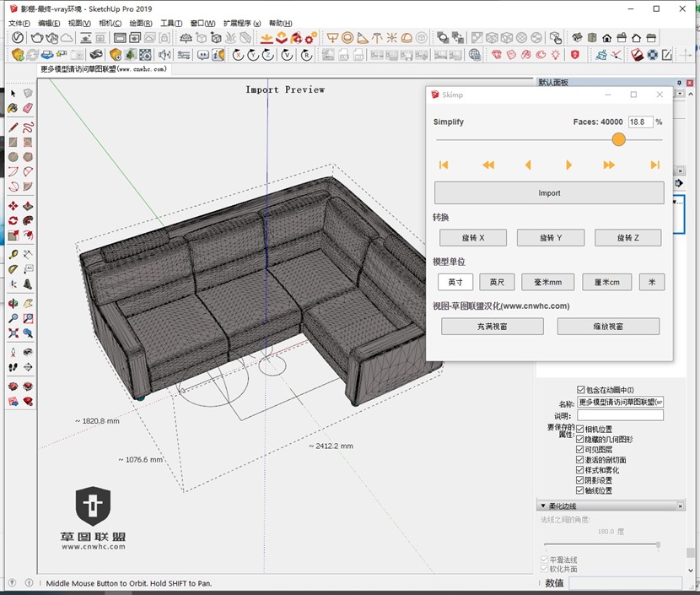Click the Zoom Extents tool
The width and height of the screenshot is (700, 595).
pyautogui.click(x=13, y=333)
